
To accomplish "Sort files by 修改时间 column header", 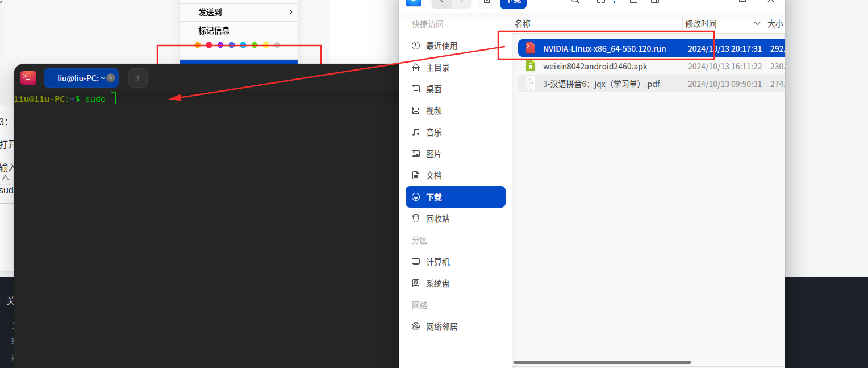I will (x=701, y=23).
